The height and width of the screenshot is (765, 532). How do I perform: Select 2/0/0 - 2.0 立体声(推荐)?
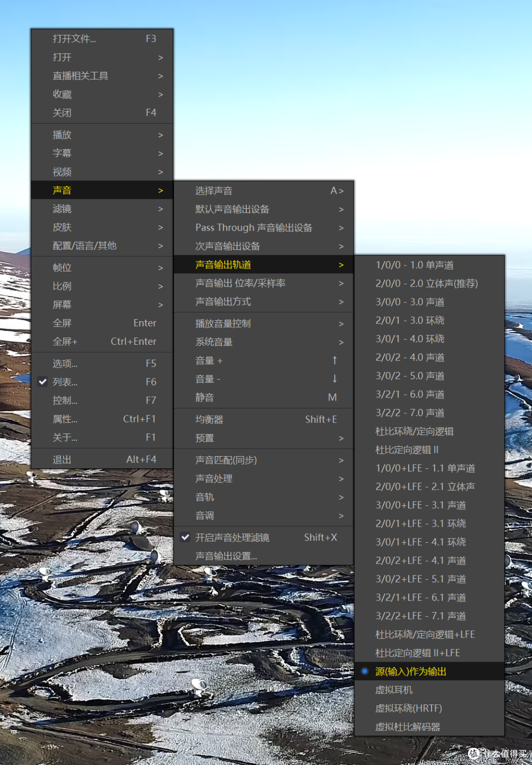[430, 284]
